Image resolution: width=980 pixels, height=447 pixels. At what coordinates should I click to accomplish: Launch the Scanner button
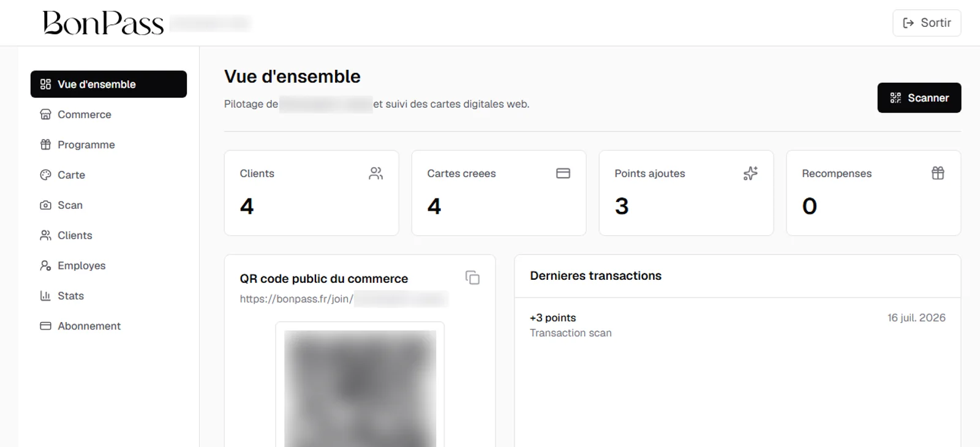(919, 98)
